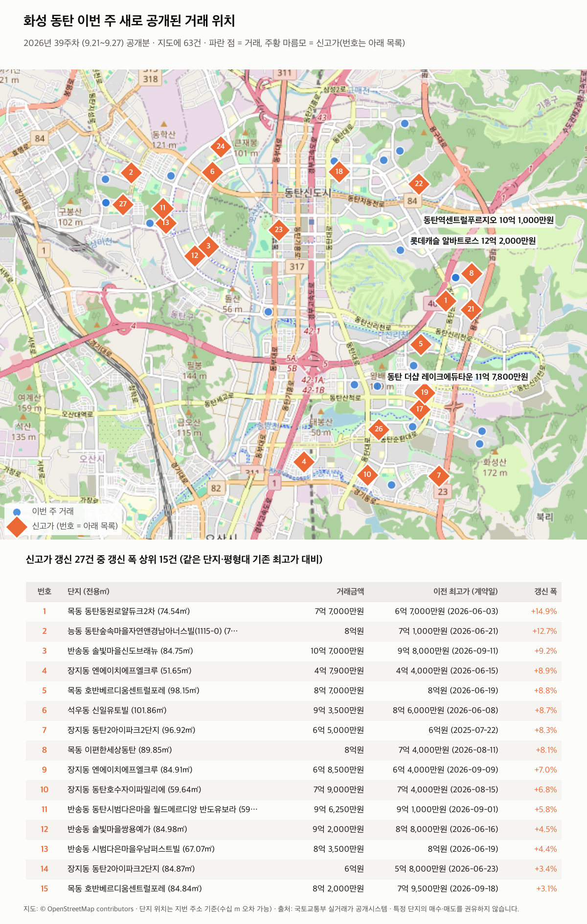Select '반송동 시범다은마을우남퍼스트빌 (67.07㎡)' row

point(293,849)
